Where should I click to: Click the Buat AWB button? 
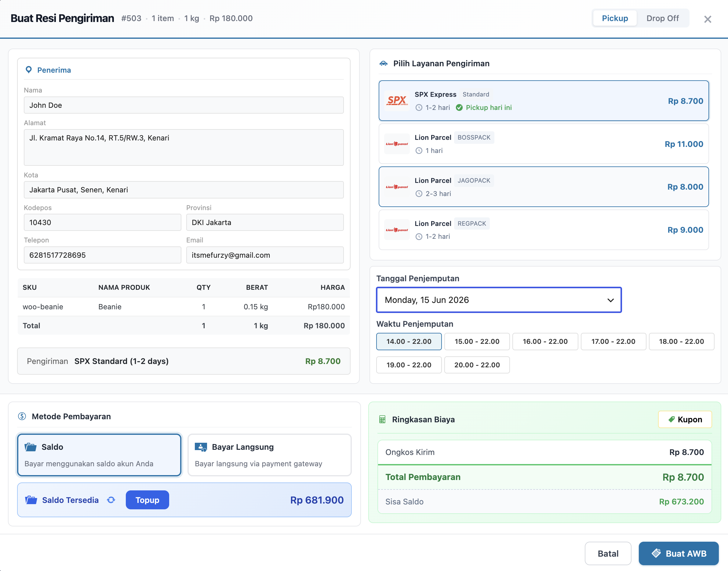[679, 553]
